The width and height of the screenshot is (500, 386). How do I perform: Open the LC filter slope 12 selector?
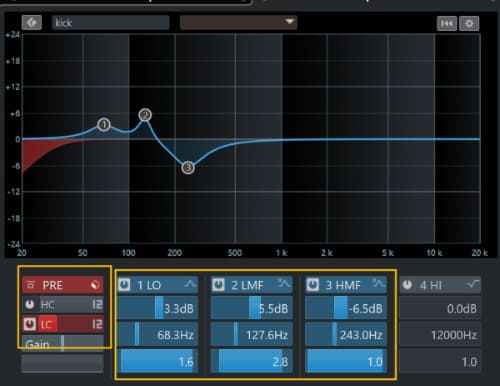(97, 324)
